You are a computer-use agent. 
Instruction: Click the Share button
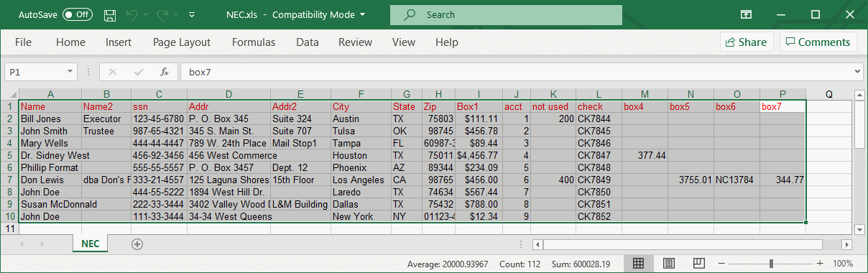click(747, 42)
